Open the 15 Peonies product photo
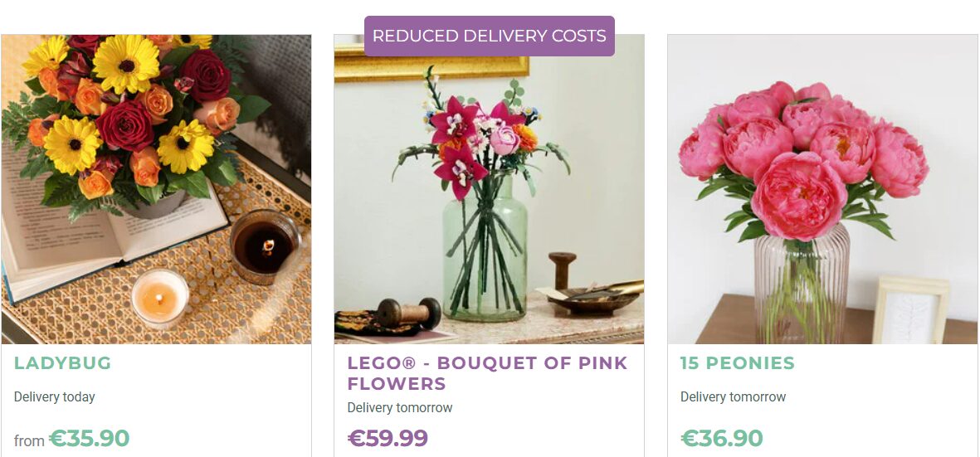The image size is (980, 457). pos(822,189)
